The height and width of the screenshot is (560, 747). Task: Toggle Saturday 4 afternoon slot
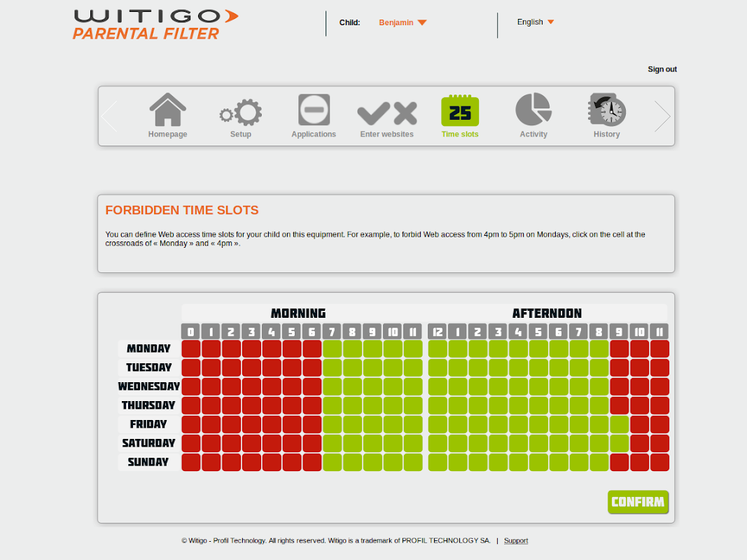point(518,443)
